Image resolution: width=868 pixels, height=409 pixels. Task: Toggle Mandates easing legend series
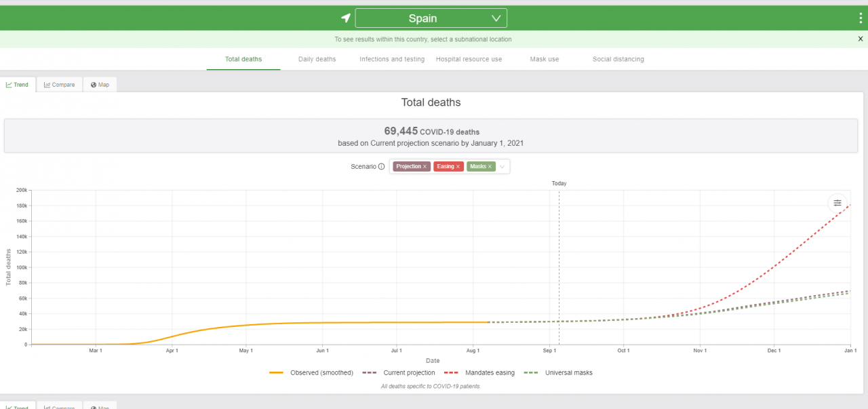point(479,372)
